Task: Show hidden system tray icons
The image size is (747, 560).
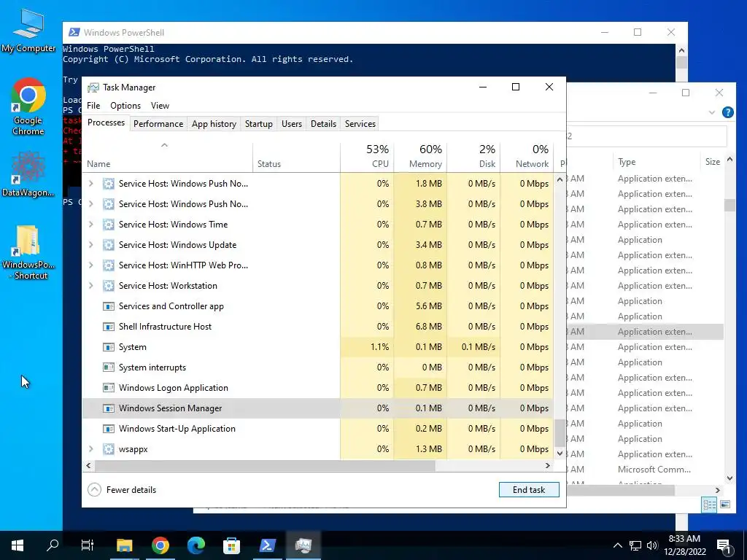Action: tap(617, 545)
